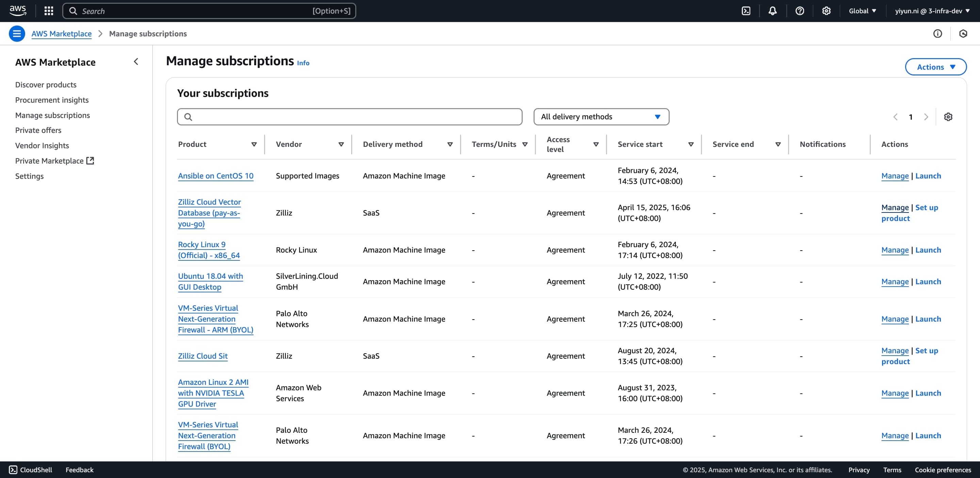980x478 pixels.
Task: Open Private Marketplace external link icon
Action: tap(90, 160)
